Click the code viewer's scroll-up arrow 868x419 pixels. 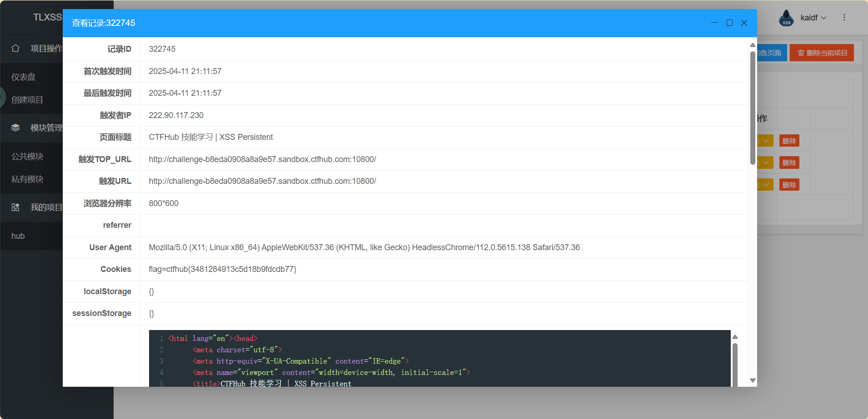point(735,337)
